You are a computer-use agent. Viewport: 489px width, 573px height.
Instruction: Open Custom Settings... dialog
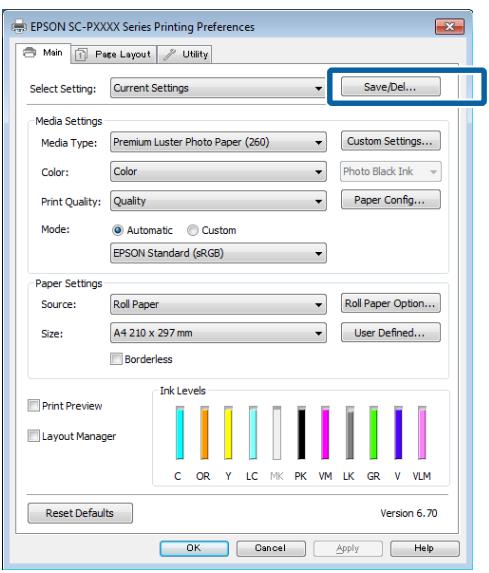click(390, 141)
